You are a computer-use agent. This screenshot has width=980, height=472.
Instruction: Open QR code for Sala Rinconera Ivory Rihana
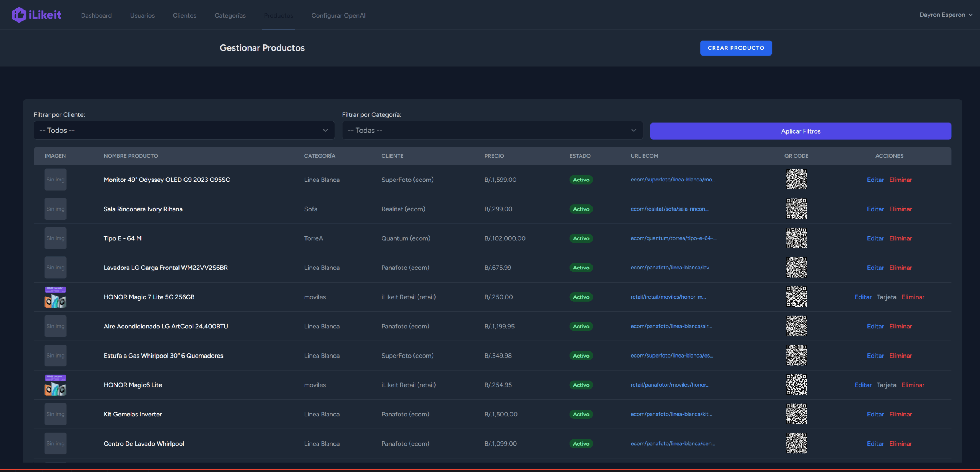pos(796,209)
